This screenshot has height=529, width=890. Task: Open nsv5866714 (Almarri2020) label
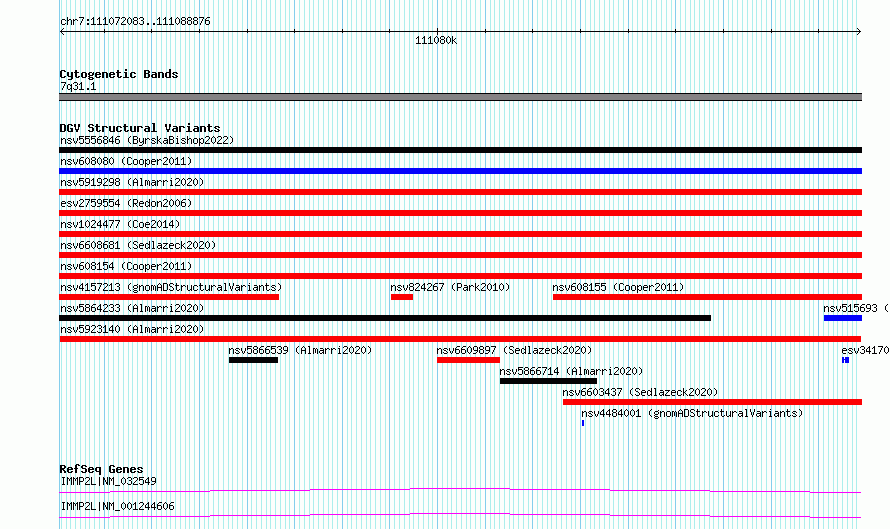point(571,371)
